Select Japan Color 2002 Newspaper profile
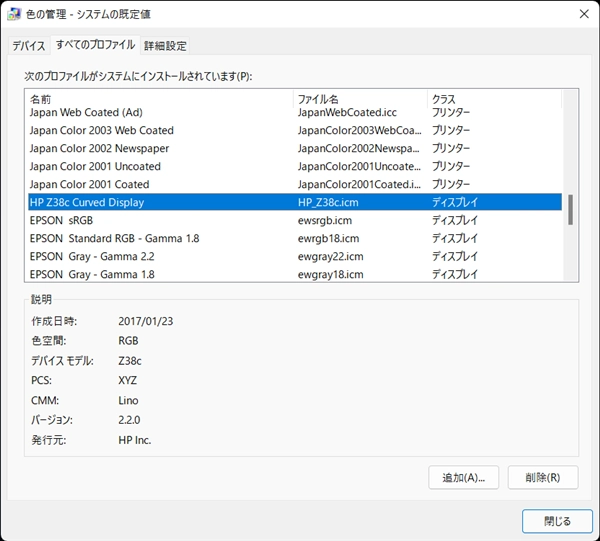The height and width of the screenshot is (541, 600). 99,149
